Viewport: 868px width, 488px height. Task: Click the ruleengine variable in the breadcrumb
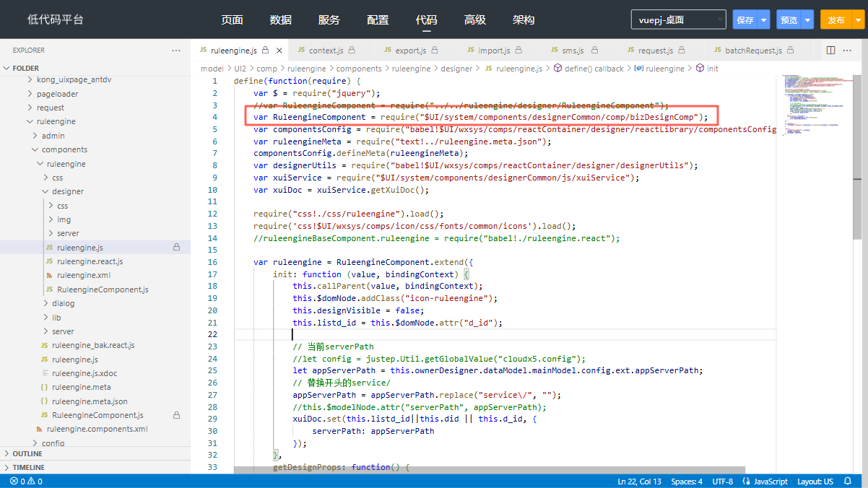click(x=659, y=69)
